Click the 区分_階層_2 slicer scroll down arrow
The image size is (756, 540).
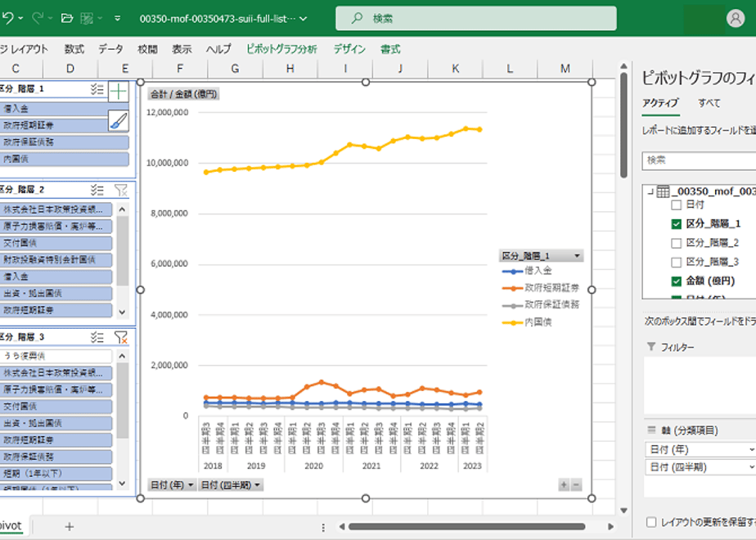122,312
